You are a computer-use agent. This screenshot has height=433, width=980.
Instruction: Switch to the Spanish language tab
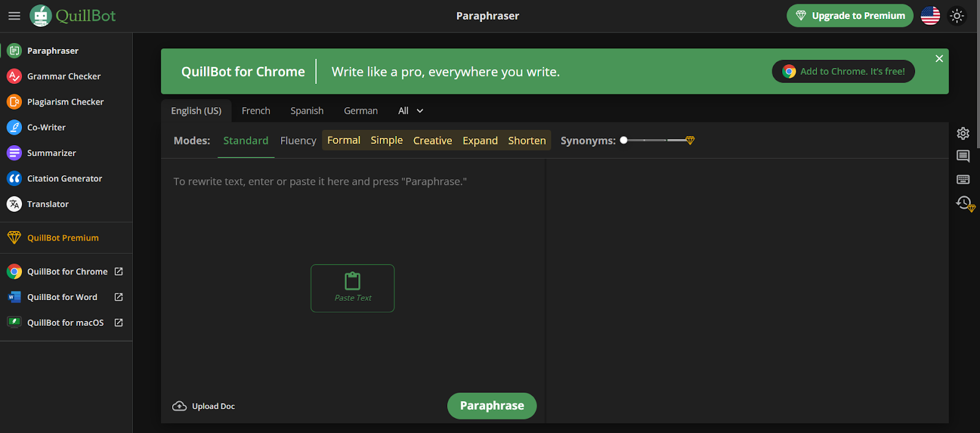point(307,111)
